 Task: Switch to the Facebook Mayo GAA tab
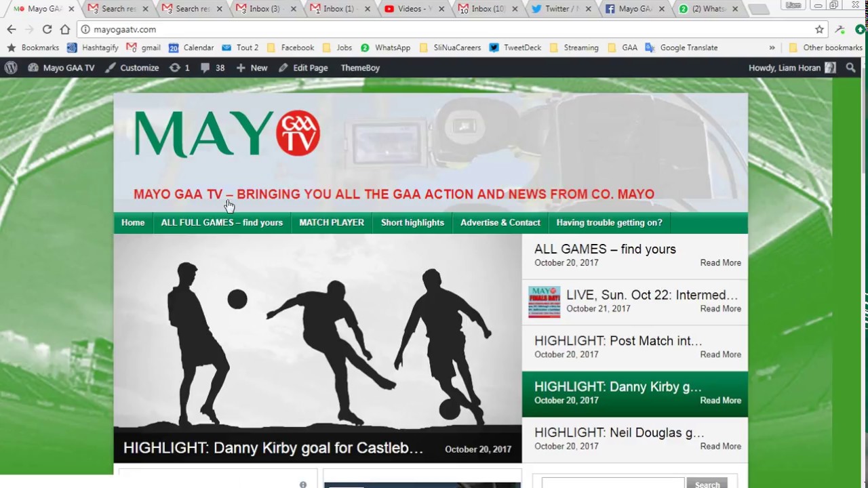635,9
